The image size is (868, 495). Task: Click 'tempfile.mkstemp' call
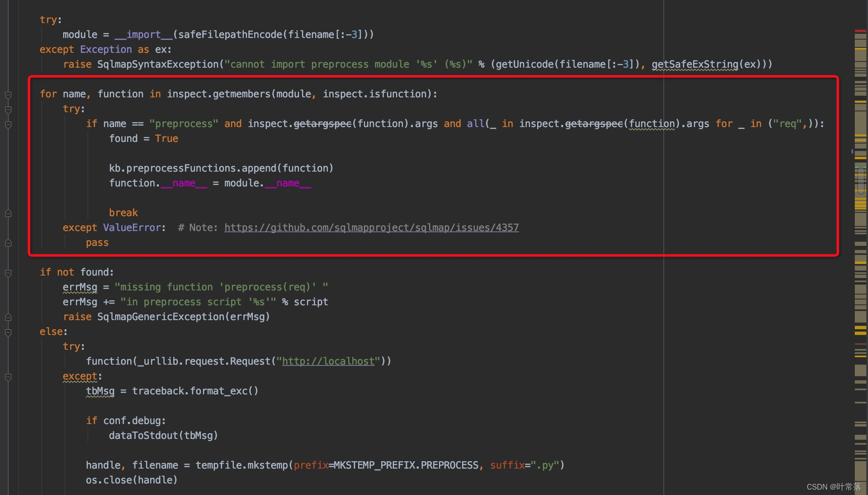pos(241,465)
